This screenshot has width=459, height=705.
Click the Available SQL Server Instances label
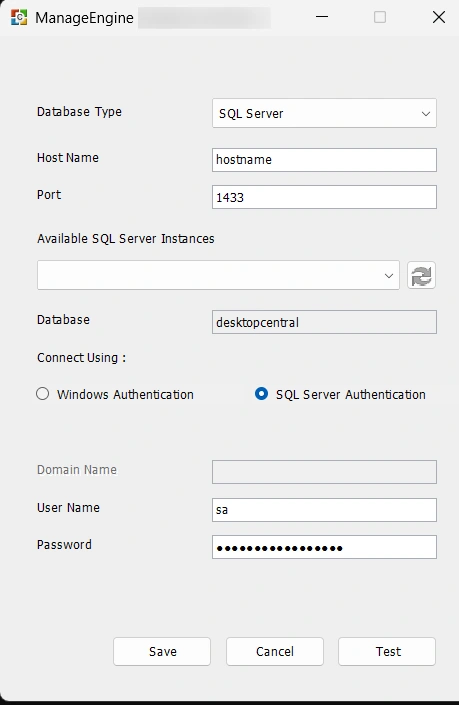tap(126, 239)
